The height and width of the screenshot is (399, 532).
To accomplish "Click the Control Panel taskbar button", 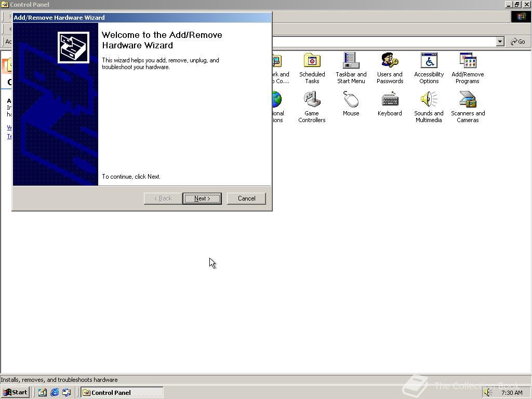I will tap(122, 393).
